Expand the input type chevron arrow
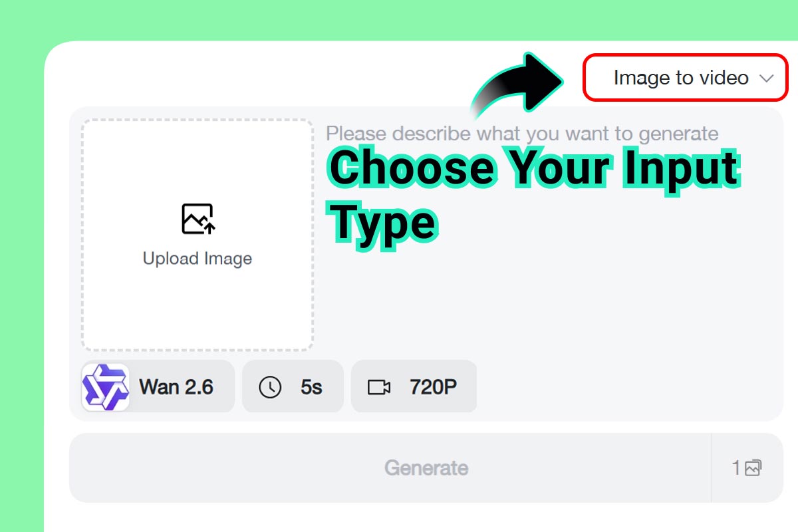 tap(767, 78)
